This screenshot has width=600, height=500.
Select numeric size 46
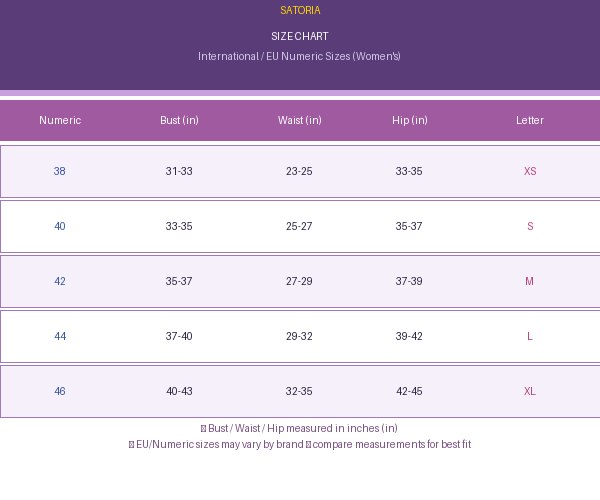click(x=60, y=391)
